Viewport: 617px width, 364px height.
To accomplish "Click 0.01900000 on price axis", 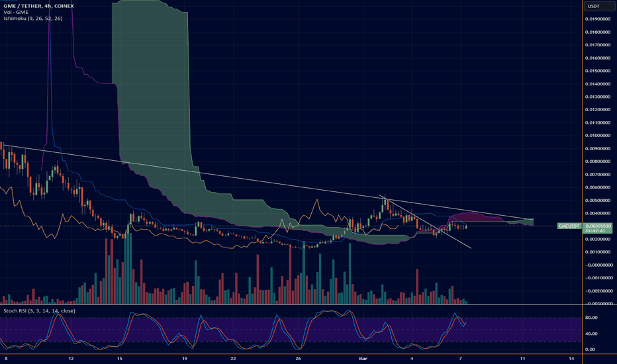I will [598, 19].
